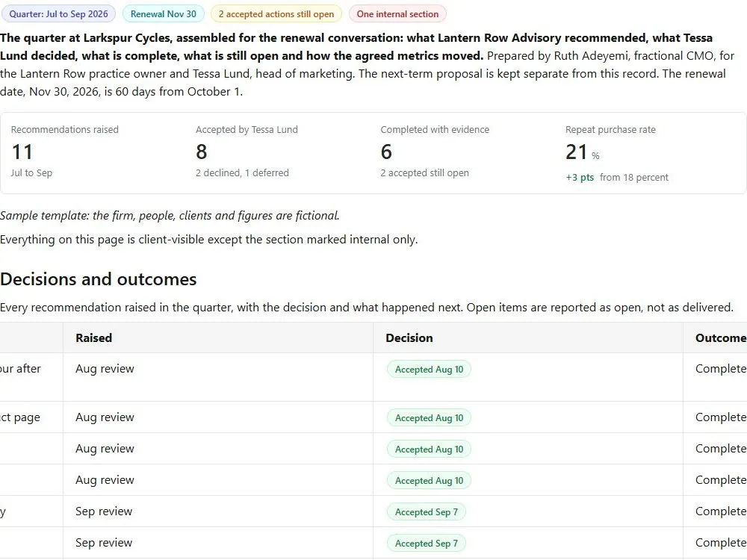Click the bold quarter summary paragraph at top

(356, 46)
